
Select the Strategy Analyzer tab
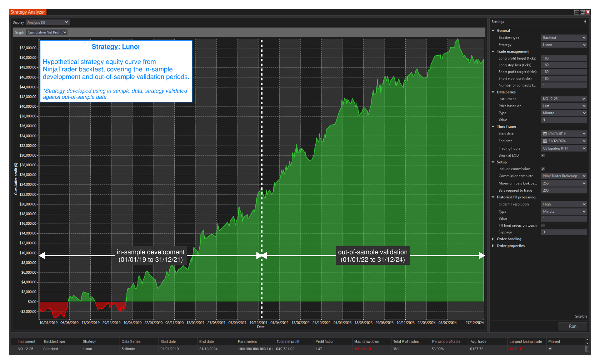27,12
